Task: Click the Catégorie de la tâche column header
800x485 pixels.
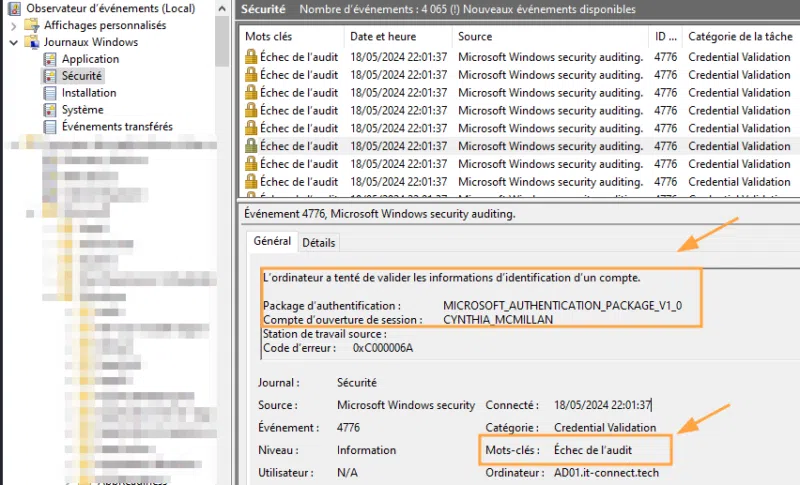Action: pos(740,36)
